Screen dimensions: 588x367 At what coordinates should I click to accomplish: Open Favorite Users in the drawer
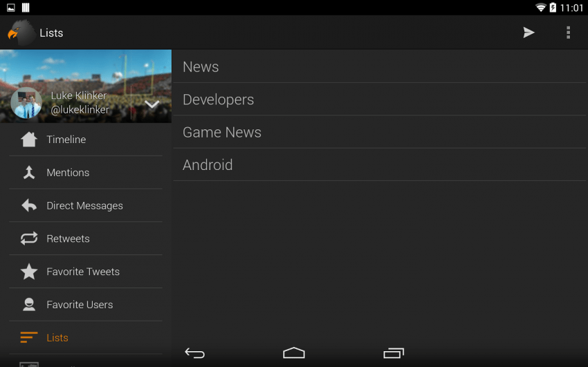86,305
